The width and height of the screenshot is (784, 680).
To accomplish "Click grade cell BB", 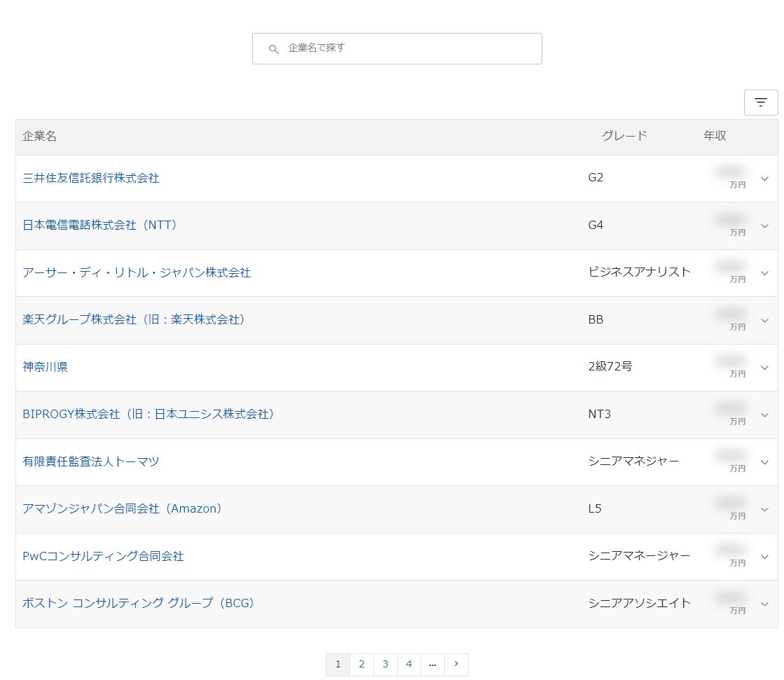I will 596,320.
